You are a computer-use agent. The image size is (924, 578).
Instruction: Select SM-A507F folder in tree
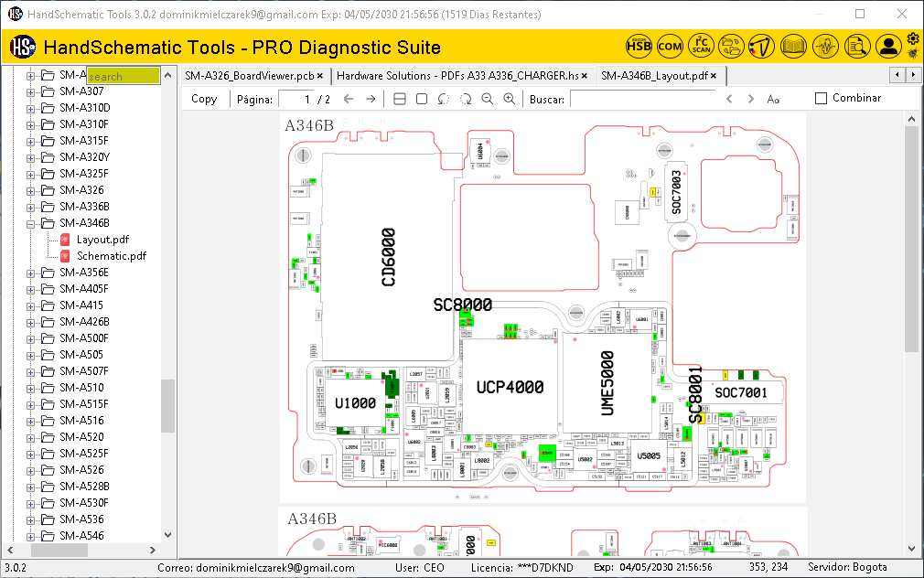83,371
